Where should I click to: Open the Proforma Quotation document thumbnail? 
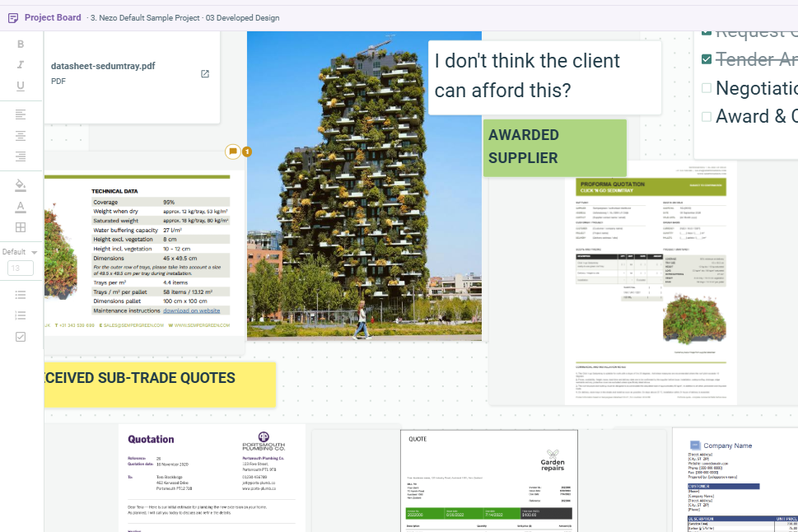click(651, 283)
